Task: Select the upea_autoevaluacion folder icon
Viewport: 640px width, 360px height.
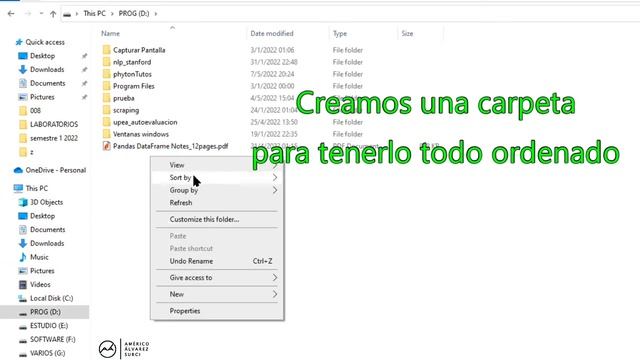Action: click(x=107, y=122)
